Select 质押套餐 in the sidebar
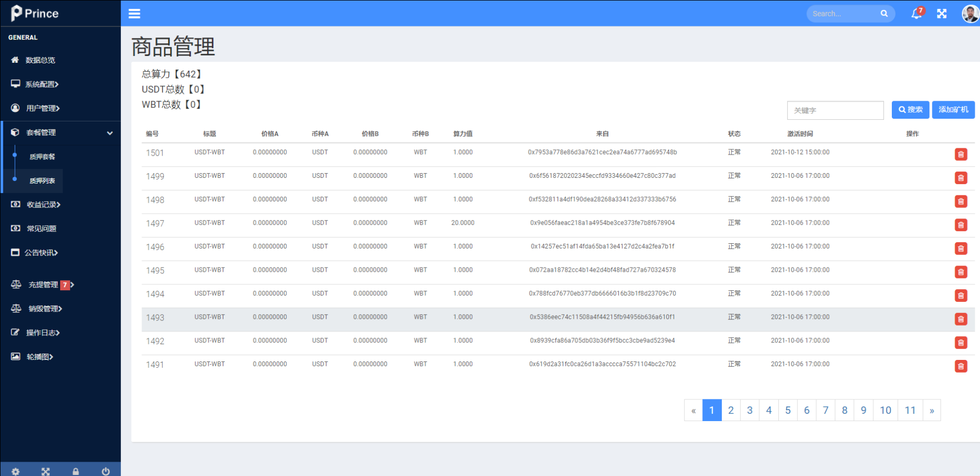980x476 pixels. [42, 156]
